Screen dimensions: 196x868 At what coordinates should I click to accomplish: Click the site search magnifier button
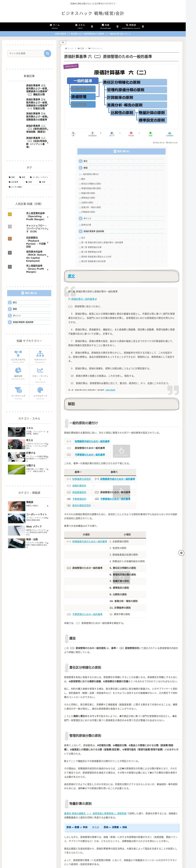[x=47, y=53]
